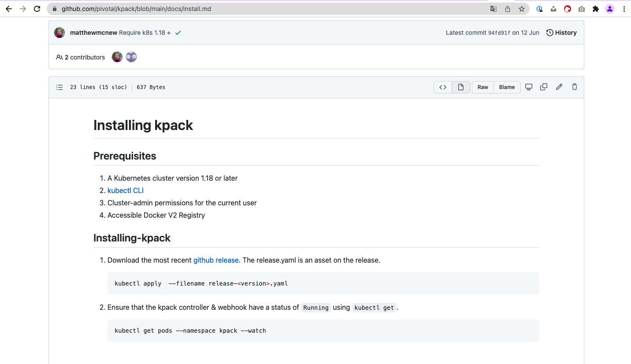
Task: Edit this file with the pencil icon
Action: tap(559, 87)
